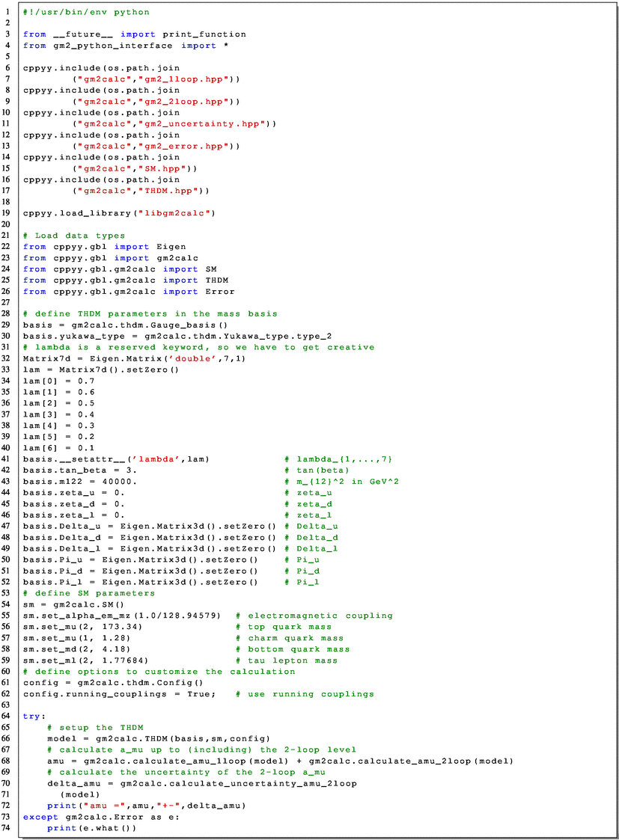
Task: Click the comment '# charm quark mass'
Action: (x=290, y=638)
